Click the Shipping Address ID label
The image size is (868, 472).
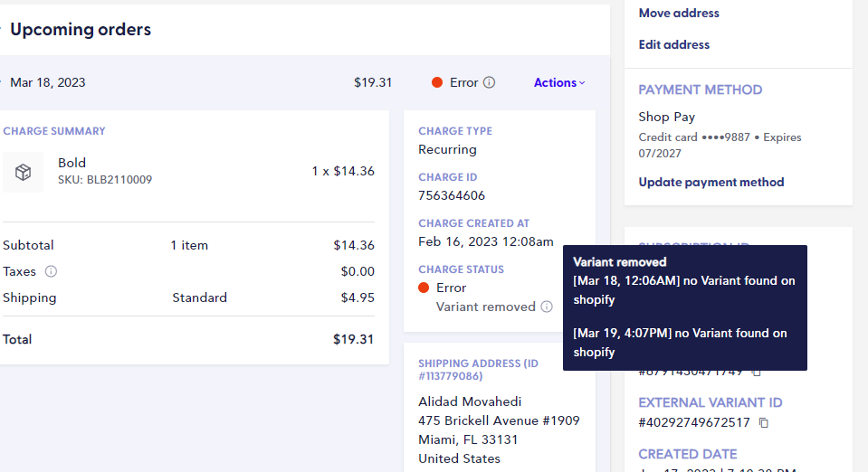478,370
